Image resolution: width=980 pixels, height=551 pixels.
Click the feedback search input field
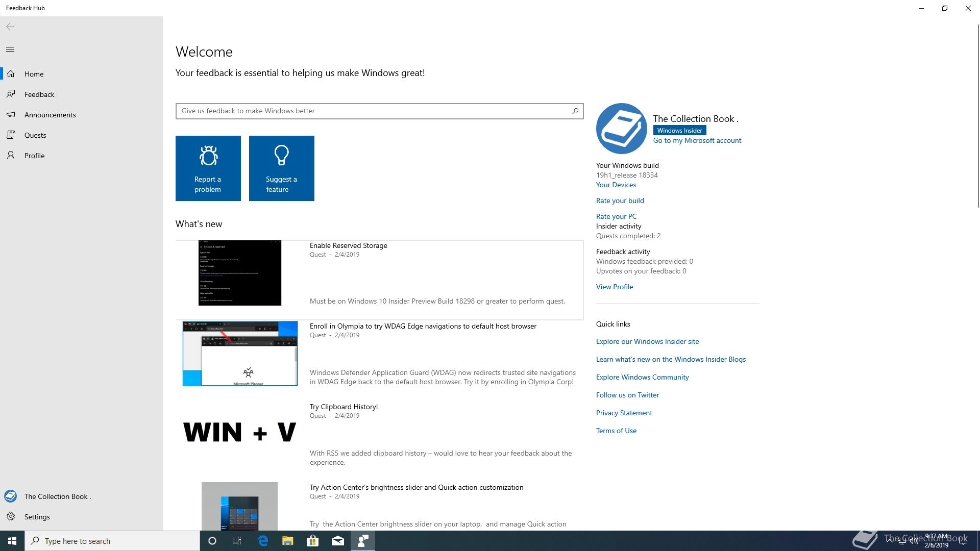[x=380, y=111]
